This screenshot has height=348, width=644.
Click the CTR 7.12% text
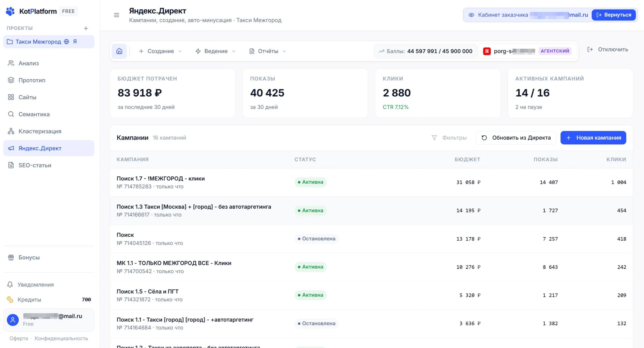(396, 107)
